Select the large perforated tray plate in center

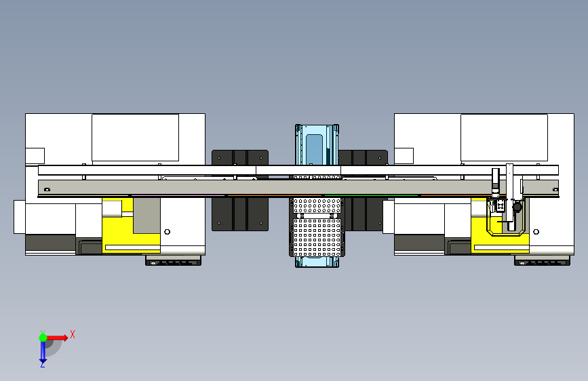(317, 237)
